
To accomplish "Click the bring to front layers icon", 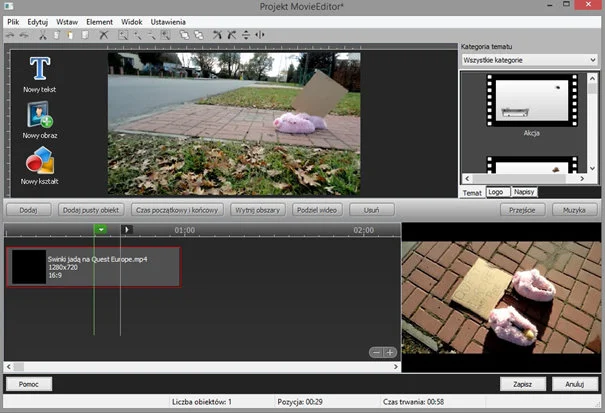I will 184,35.
